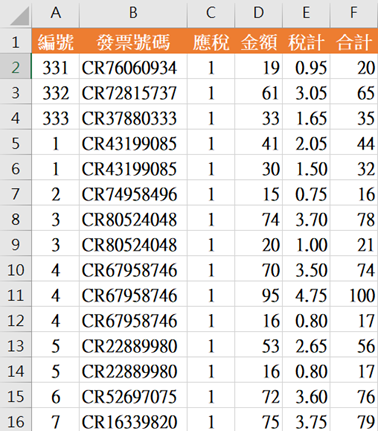Select tax cell 1.65
This screenshot has width=378, height=431.
click(x=306, y=118)
